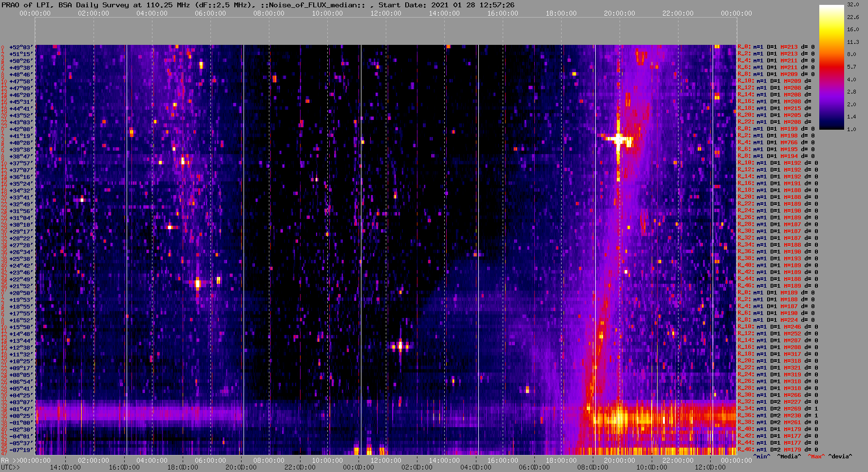Click the row stats reading M=205

[774, 116]
